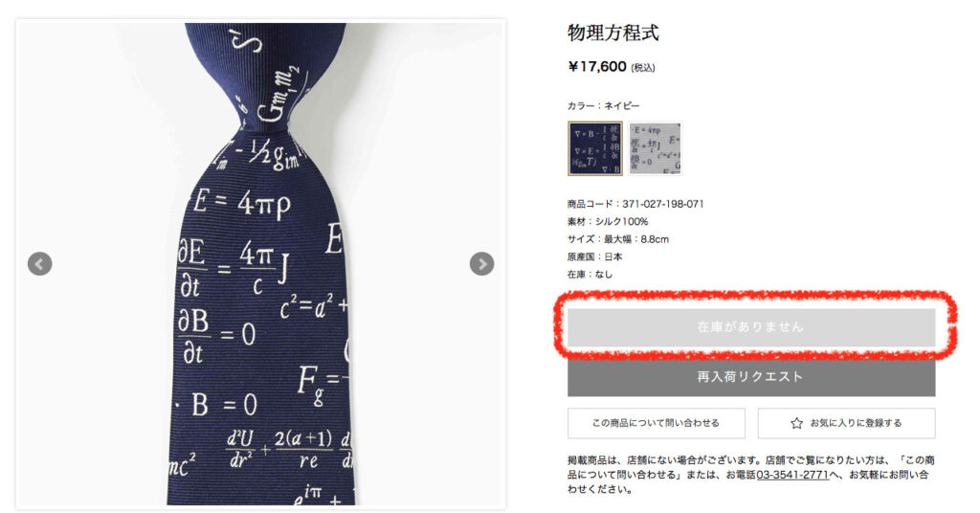The image size is (980, 513).
Task: Open この商品について問い合わせる inquiry button
Action: [657, 423]
